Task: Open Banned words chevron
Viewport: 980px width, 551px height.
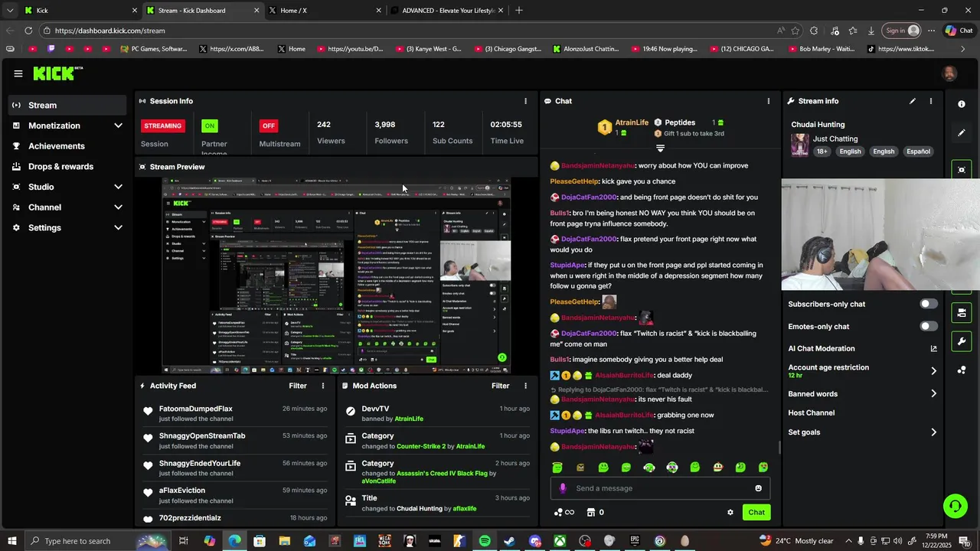Action: click(933, 394)
